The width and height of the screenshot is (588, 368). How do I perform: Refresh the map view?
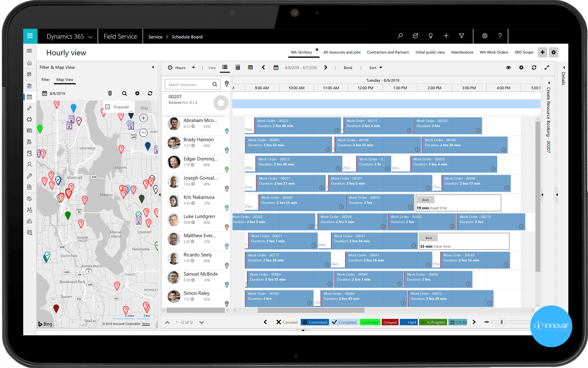pyautogui.click(x=150, y=93)
